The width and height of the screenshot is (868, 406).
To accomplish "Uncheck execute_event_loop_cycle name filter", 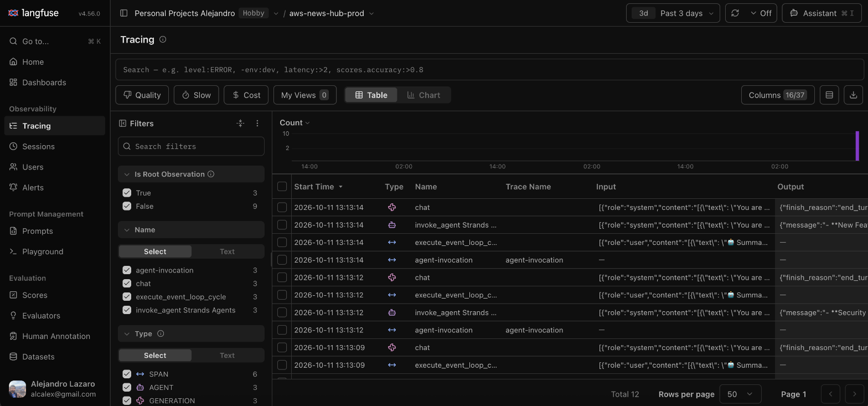I will [127, 297].
